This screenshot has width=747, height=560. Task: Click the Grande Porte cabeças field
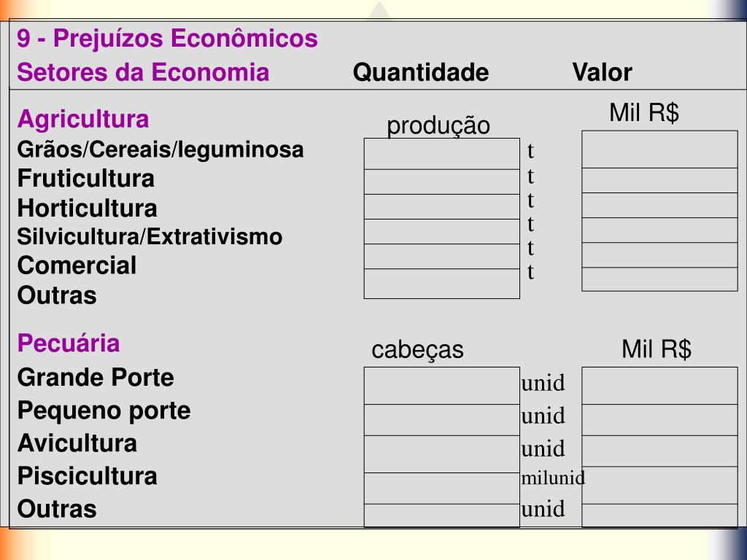[441, 386]
